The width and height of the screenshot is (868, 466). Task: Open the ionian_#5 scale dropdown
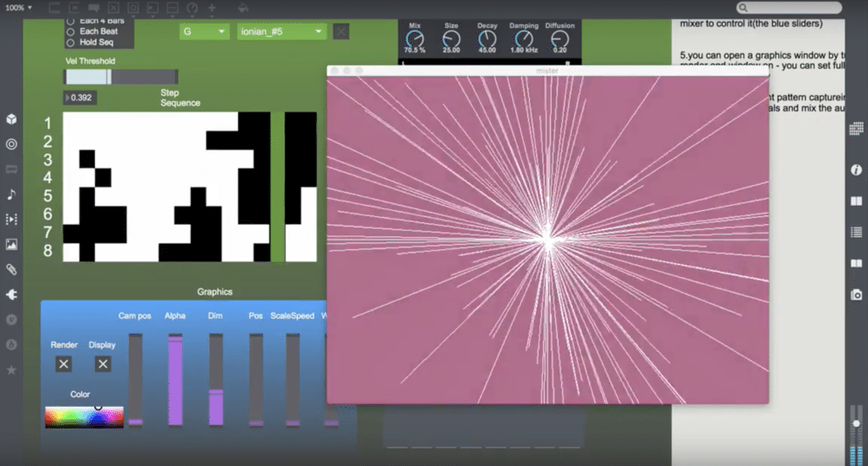281,31
